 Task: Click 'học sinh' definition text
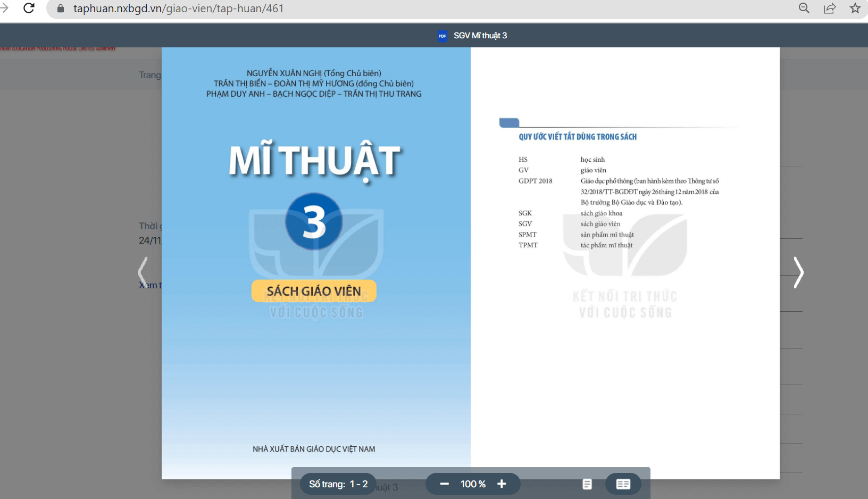592,160
